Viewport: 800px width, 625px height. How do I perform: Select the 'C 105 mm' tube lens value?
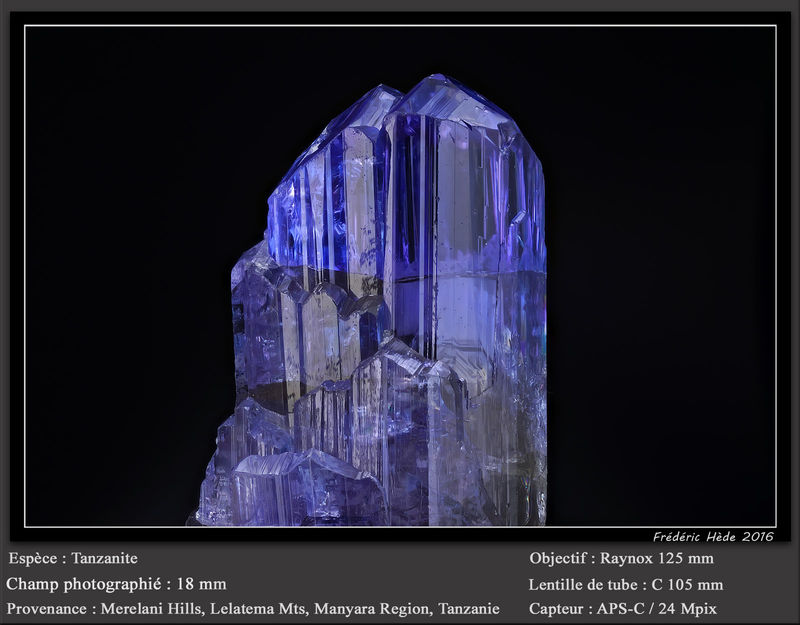tap(687, 584)
